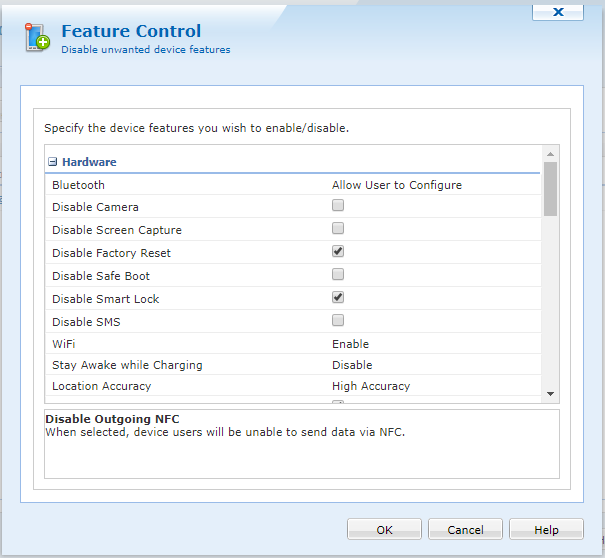Change the WiFi Enable setting value
The width and height of the screenshot is (605, 558).
(350, 344)
